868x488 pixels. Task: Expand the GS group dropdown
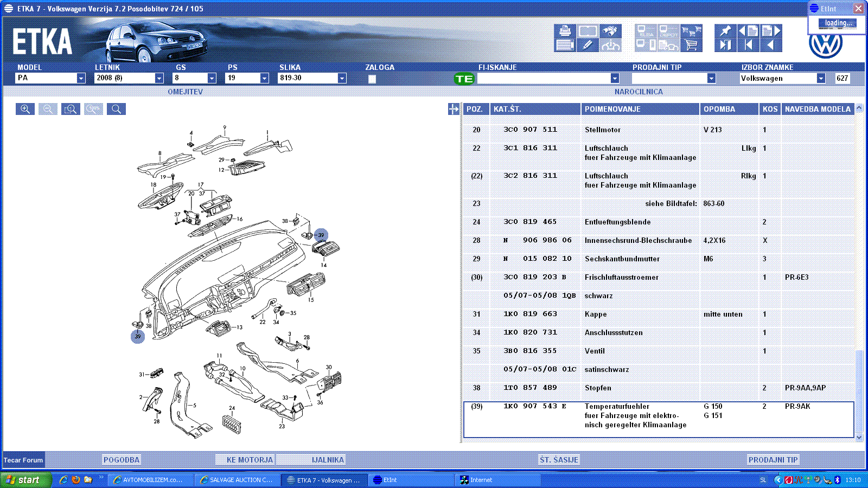coord(212,78)
